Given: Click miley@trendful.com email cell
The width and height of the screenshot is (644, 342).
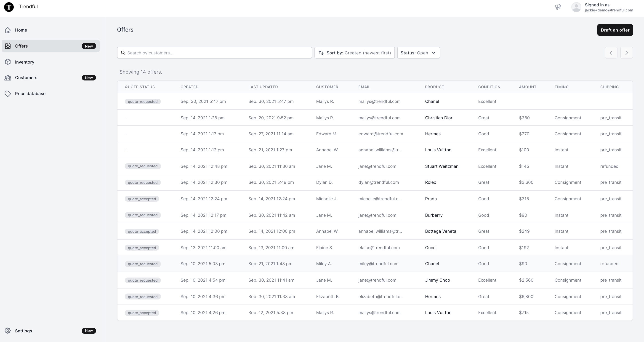Looking at the screenshot, I should [378, 264].
